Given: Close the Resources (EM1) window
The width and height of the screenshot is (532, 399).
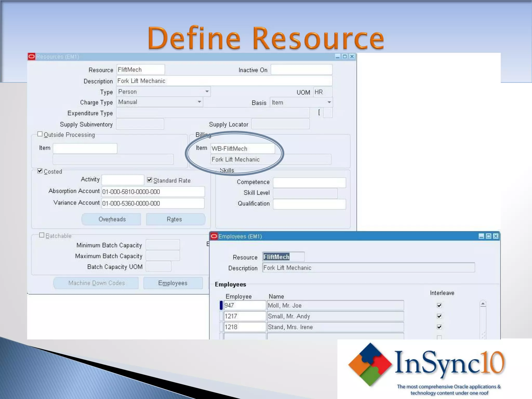Looking at the screenshot, I should [352, 56].
